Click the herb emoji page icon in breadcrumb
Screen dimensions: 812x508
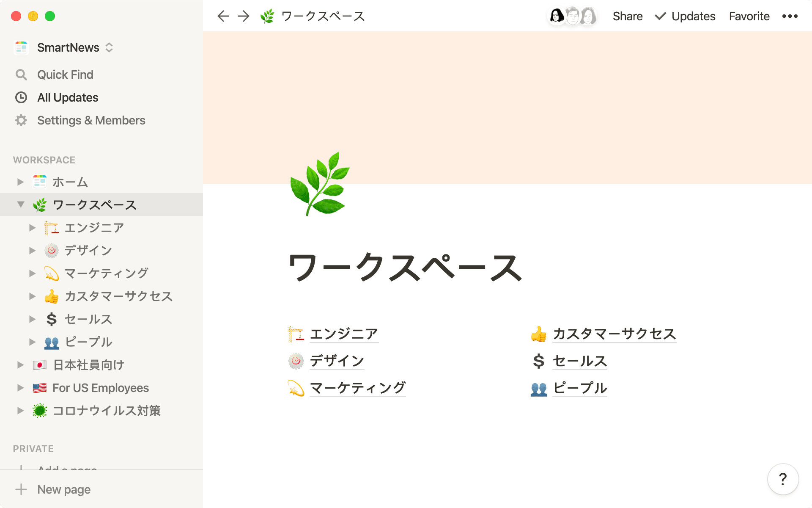[x=267, y=16]
